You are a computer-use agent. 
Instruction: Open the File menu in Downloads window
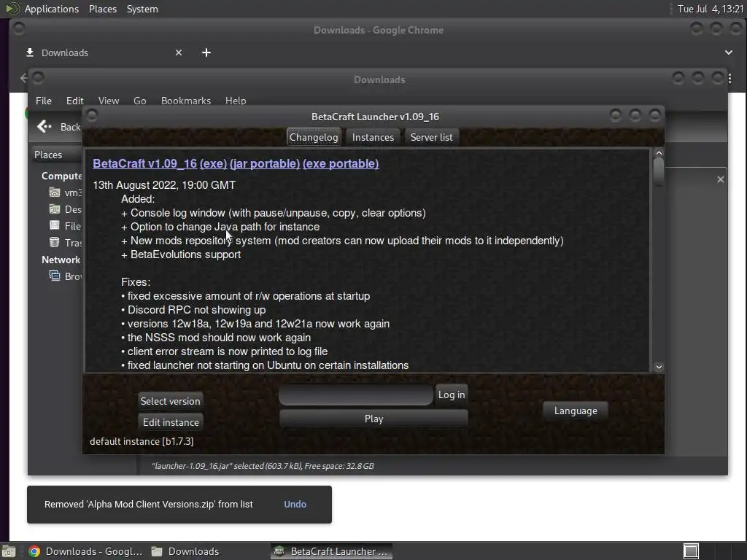43,101
